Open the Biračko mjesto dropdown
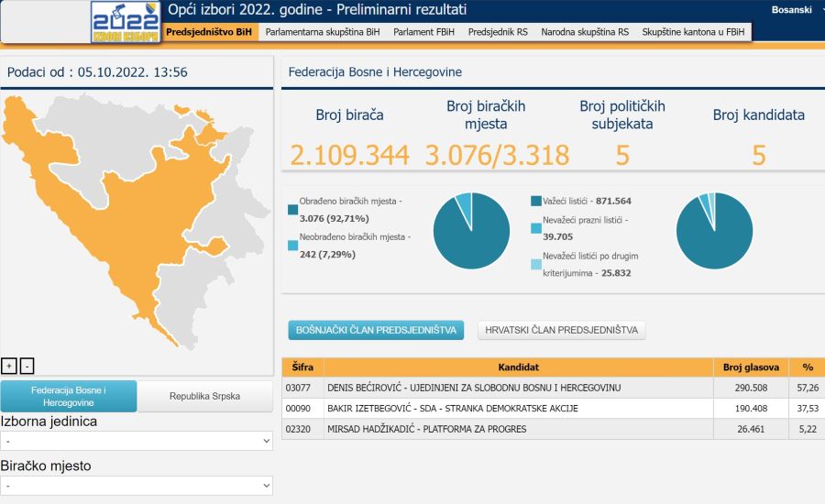825x504 pixels. click(137, 486)
